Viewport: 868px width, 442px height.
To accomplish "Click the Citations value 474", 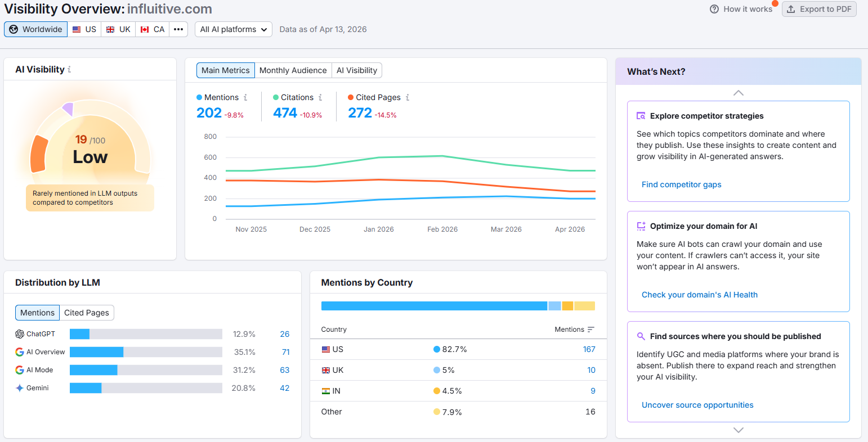I will tap(285, 113).
